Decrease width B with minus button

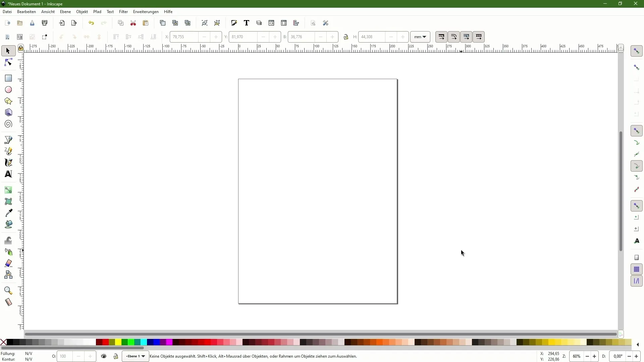321,37
